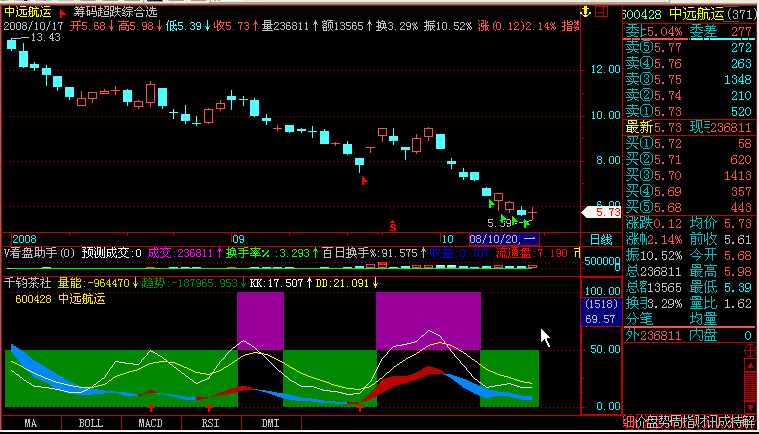
Task: Open the 讯 tab in the quote panel
Action: 713,422
